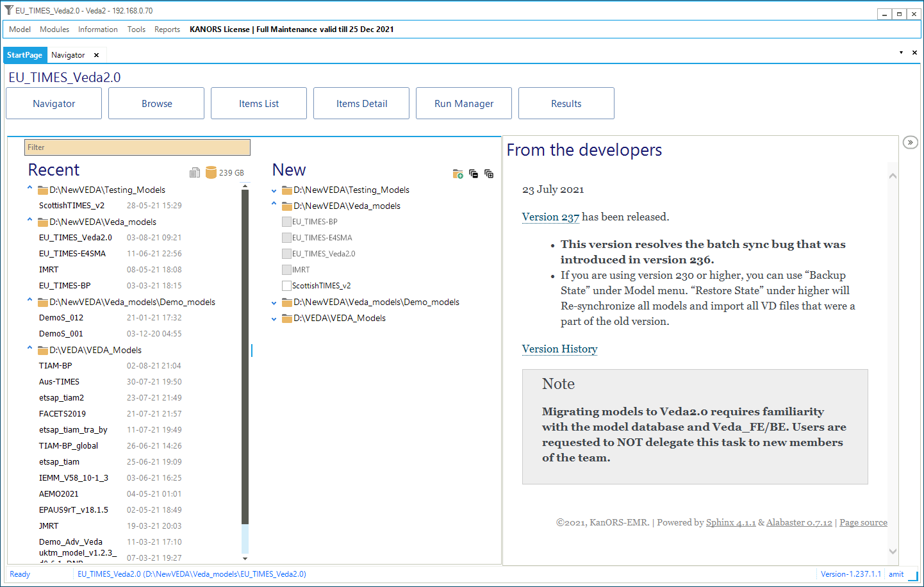This screenshot has height=587, width=924.
Task: Click the developers panel scroll-up arrow
Action: (x=893, y=176)
